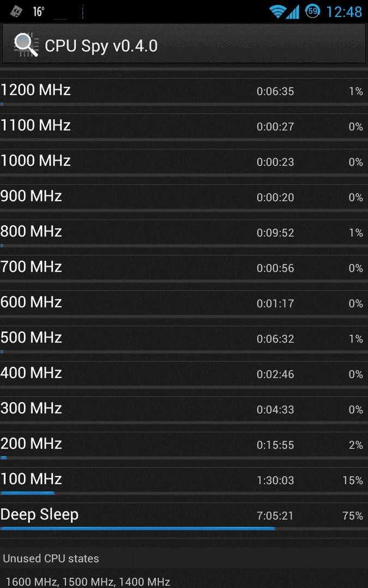Tap the 15% value for 100 MHz

[x=353, y=480]
